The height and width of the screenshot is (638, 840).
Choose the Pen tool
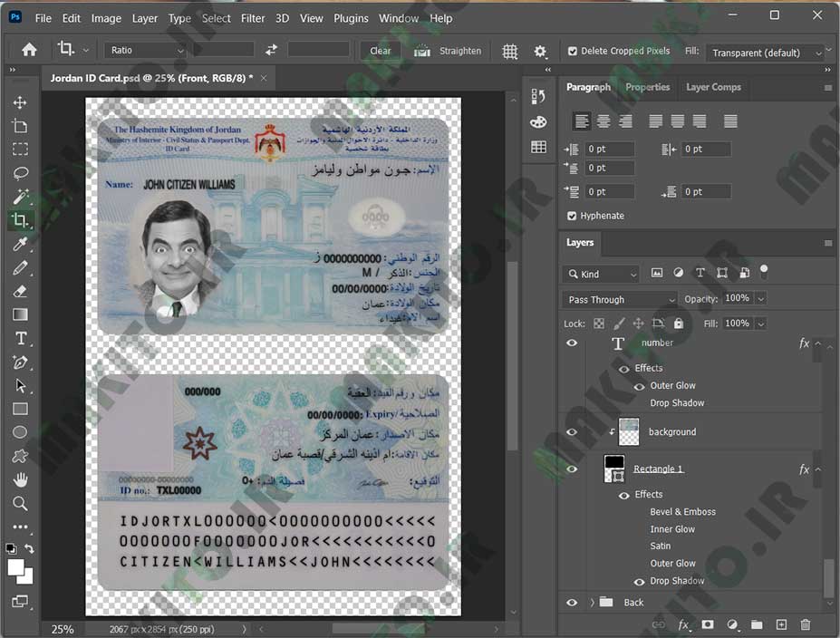click(20, 362)
